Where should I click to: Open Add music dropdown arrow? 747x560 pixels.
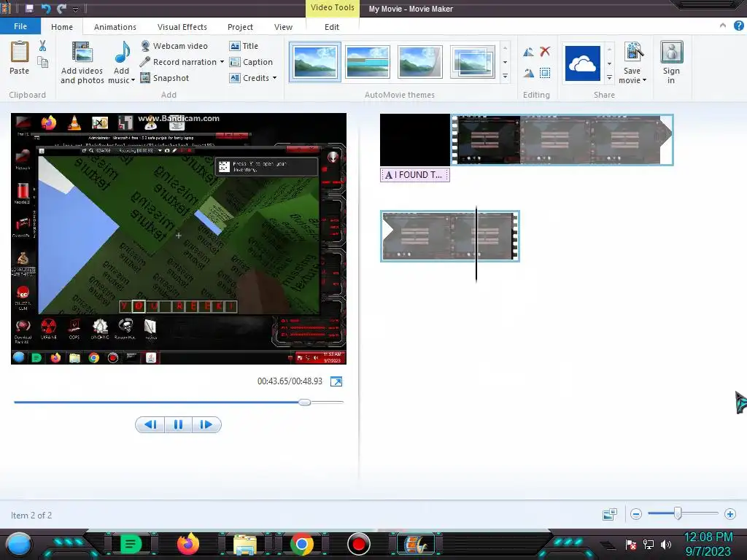[x=133, y=80]
